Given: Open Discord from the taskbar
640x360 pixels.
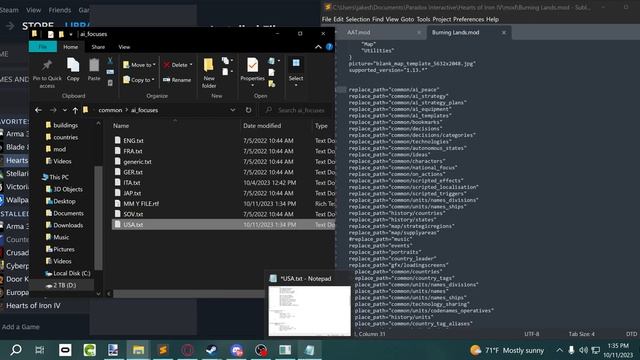Looking at the screenshot, I should 236,350.
